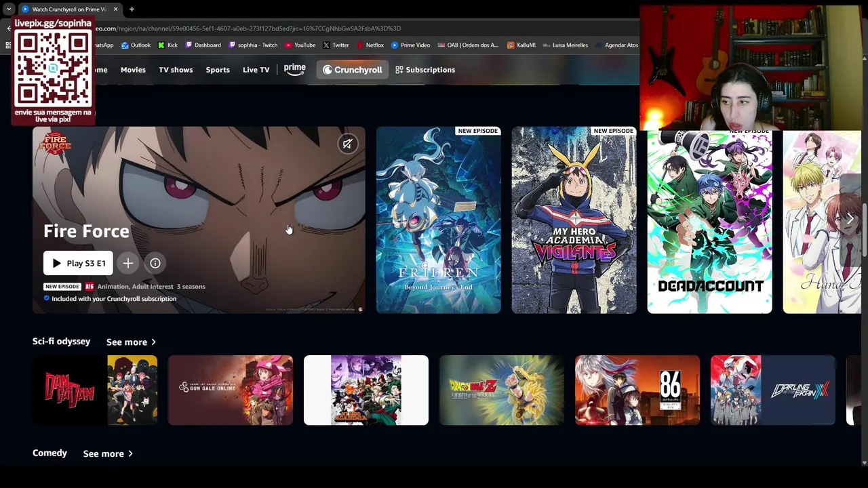
Task: Go to the Sports tab
Action: point(218,70)
